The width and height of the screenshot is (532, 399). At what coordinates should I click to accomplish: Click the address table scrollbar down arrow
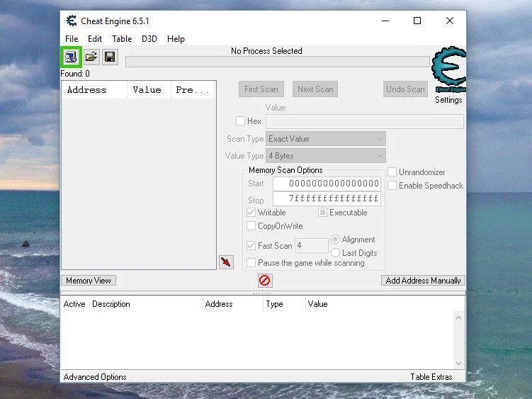(459, 364)
